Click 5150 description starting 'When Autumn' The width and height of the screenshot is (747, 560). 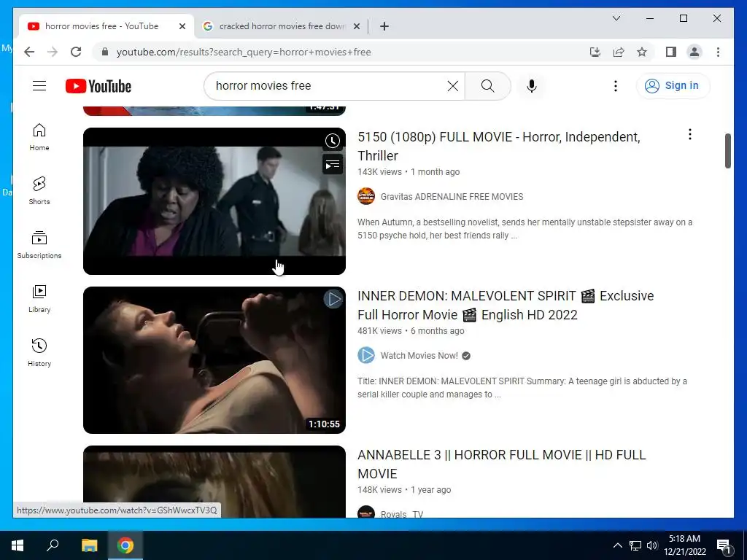tap(525, 228)
